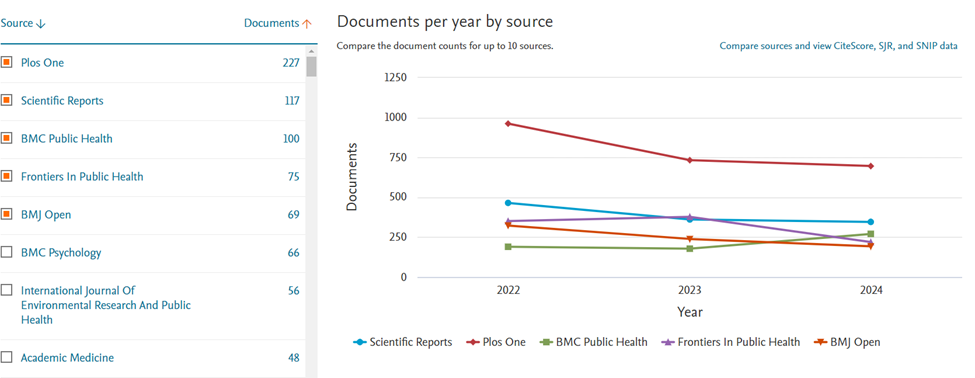Click Scientific Reports 2022 data point
Screen dimensions: 975x378
coord(508,203)
